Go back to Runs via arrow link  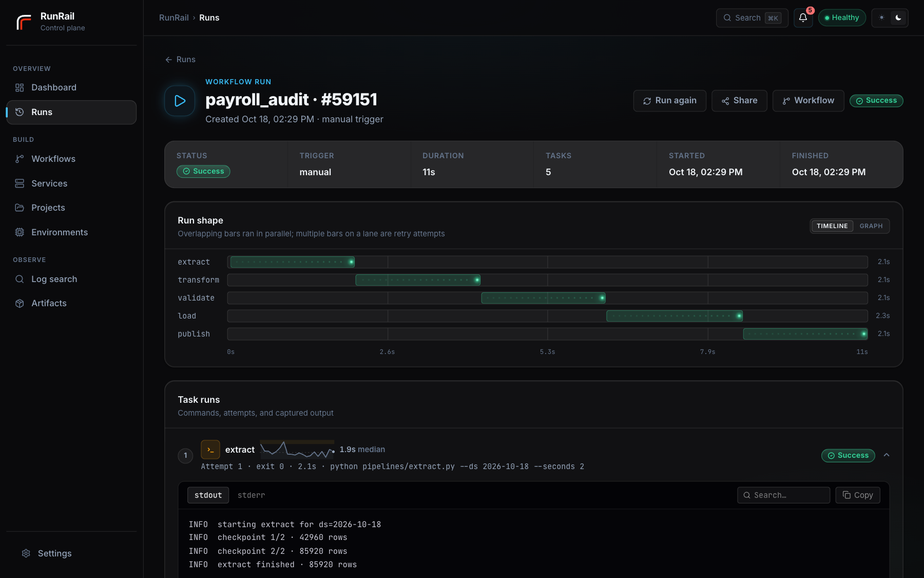point(180,60)
